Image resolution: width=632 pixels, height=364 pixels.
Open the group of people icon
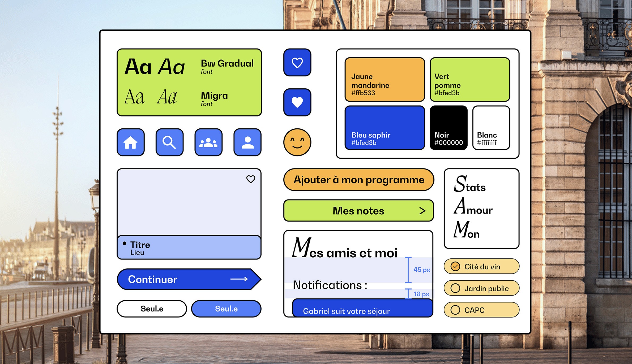pos(208,142)
